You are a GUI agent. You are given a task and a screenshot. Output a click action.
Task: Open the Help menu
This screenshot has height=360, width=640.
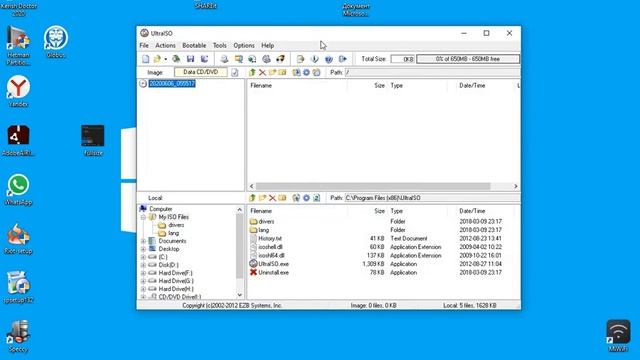coord(268,45)
